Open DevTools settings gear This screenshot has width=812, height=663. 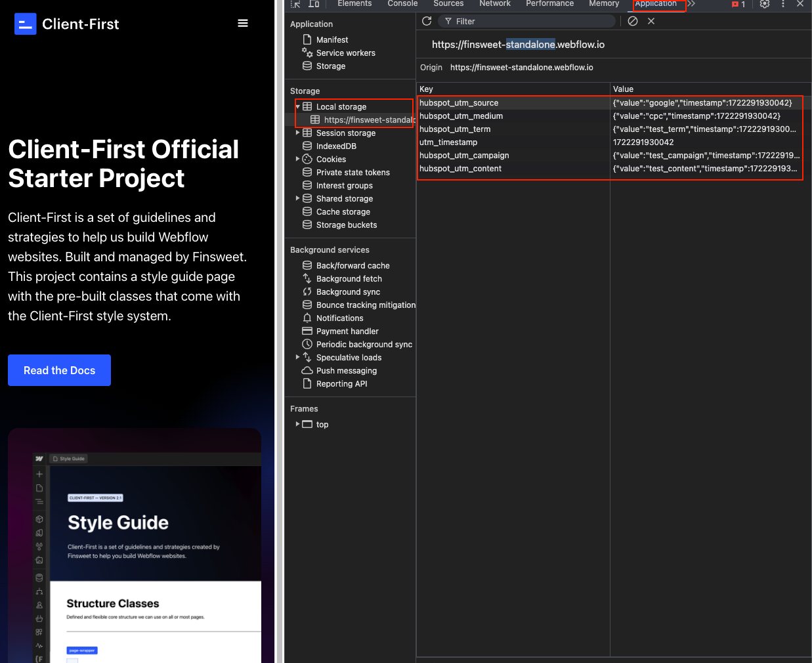pyautogui.click(x=765, y=4)
